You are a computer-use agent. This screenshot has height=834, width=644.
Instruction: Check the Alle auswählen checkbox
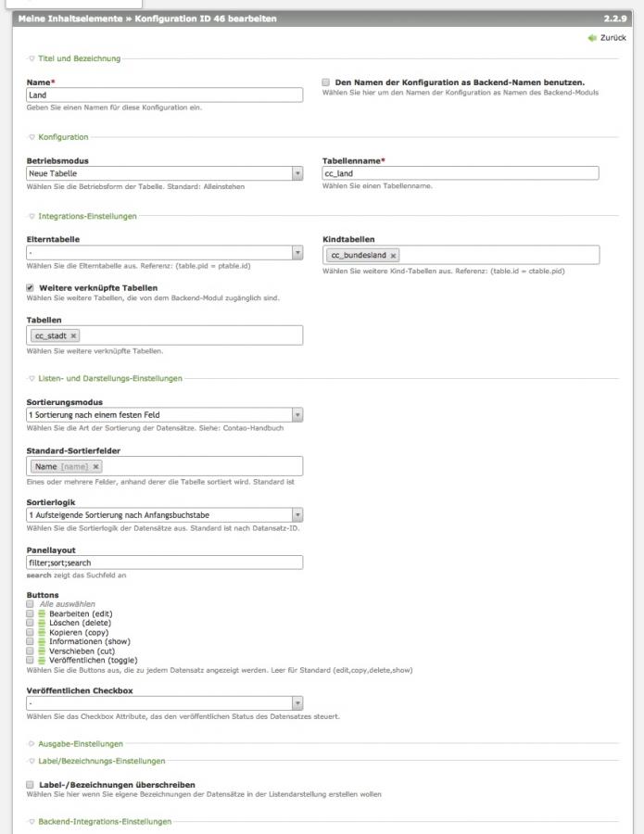(x=31, y=604)
